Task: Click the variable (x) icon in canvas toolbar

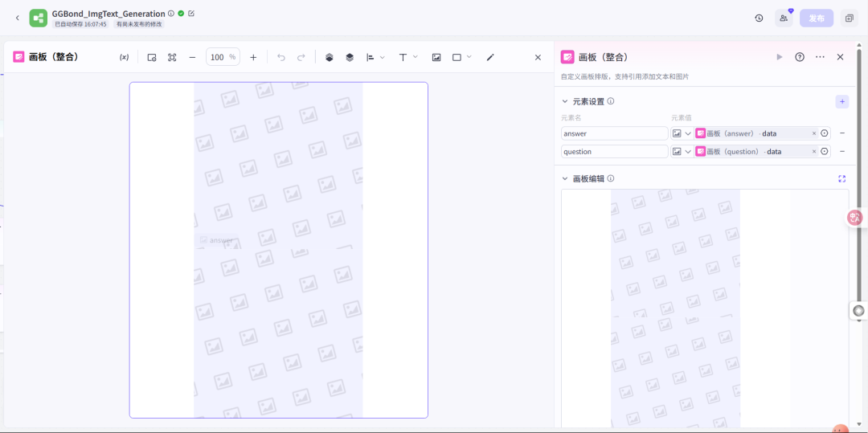Action: pyautogui.click(x=124, y=57)
